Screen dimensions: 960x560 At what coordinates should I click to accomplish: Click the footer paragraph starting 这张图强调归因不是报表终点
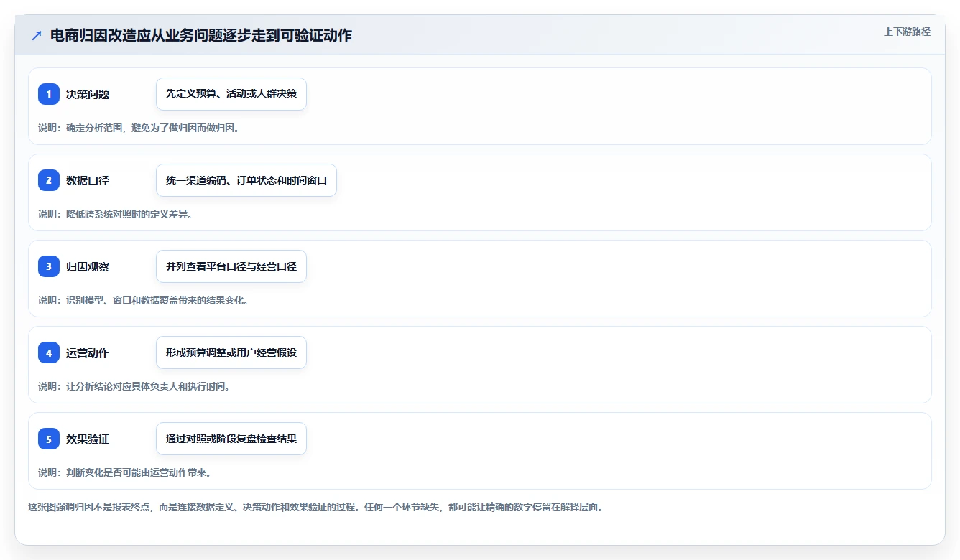315,507
